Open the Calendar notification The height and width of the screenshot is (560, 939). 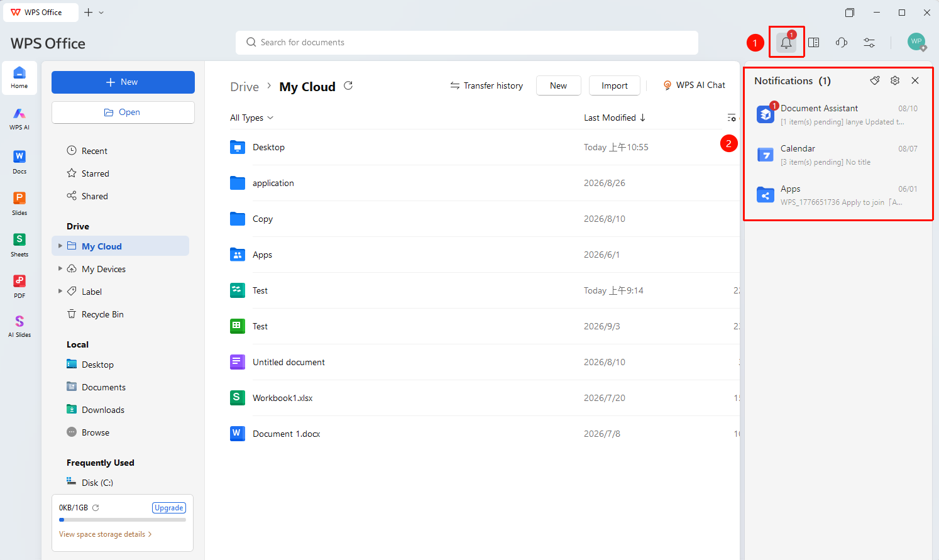click(x=838, y=155)
